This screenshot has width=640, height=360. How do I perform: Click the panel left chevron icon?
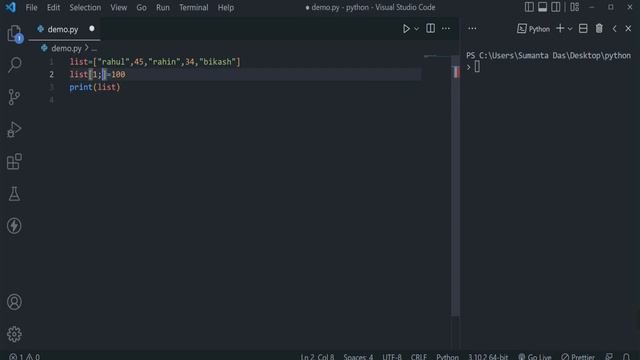pos(614,29)
